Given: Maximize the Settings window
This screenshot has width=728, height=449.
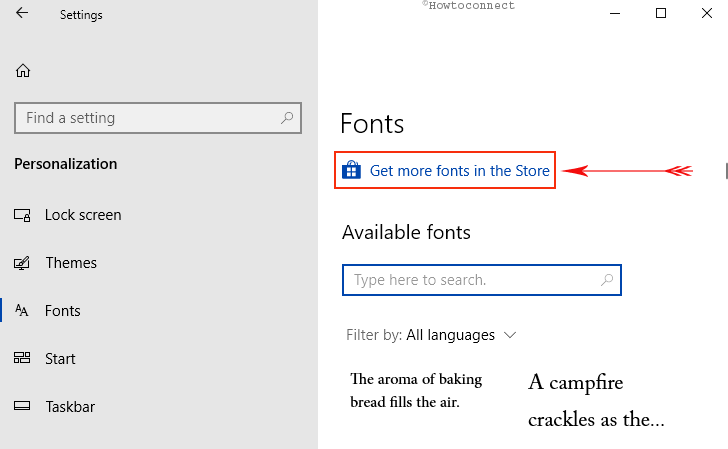Looking at the screenshot, I should [661, 13].
